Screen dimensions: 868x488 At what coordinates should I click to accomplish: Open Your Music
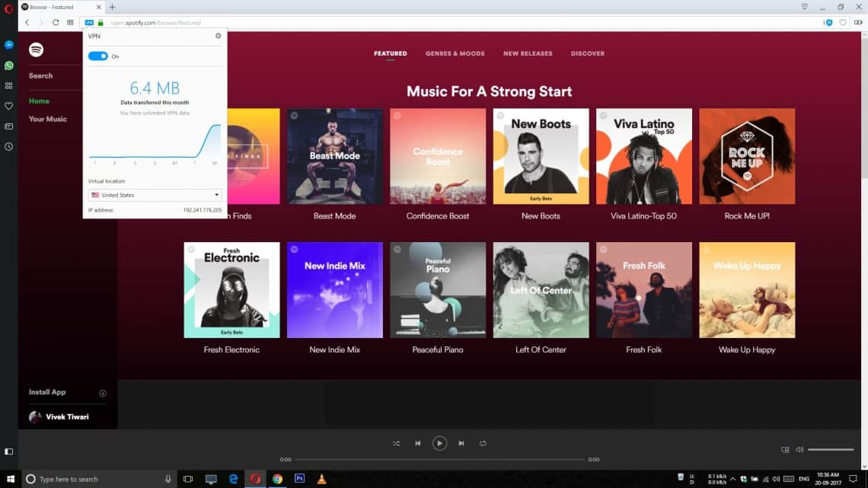pyautogui.click(x=48, y=119)
